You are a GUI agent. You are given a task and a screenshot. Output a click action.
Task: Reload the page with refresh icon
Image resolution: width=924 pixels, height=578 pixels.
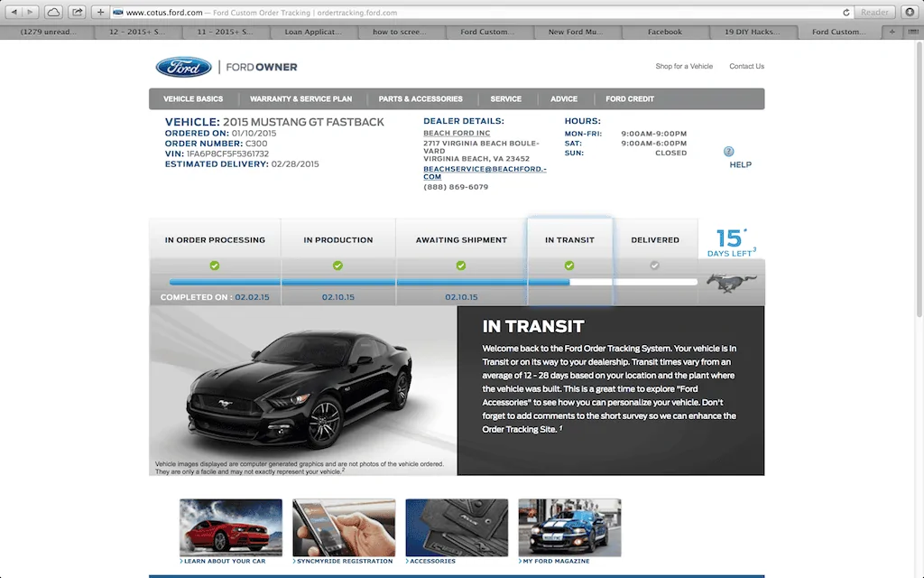845,13
